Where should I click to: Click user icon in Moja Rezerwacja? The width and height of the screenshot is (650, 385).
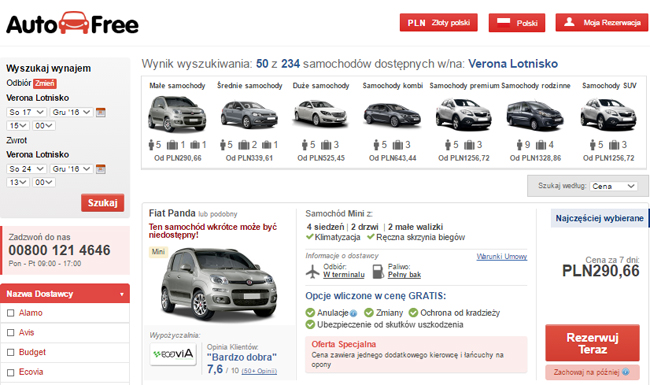click(569, 22)
